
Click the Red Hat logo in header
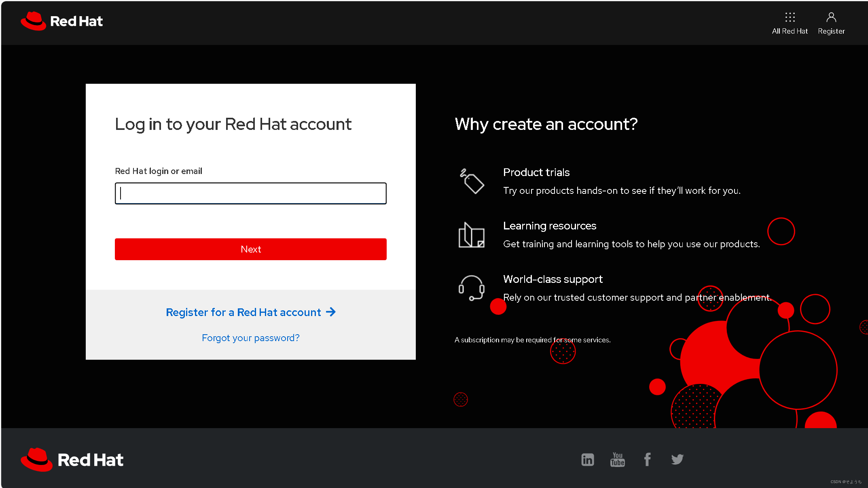(x=62, y=21)
